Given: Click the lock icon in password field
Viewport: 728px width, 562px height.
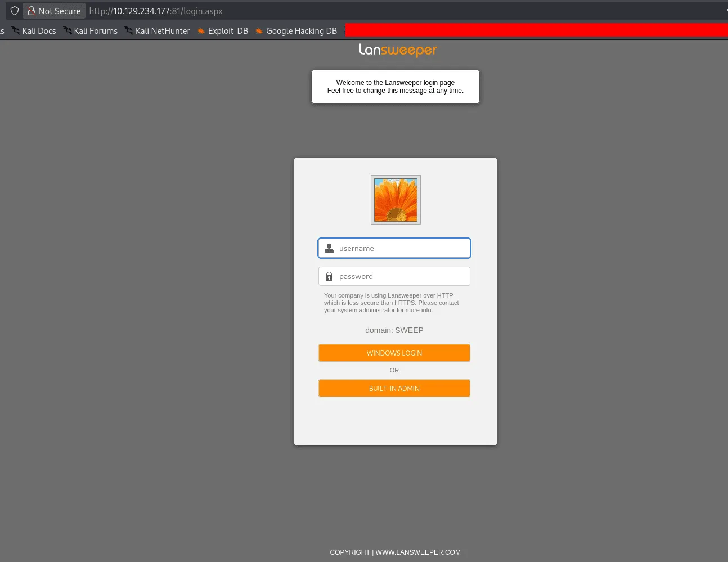Looking at the screenshot, I should click(329, 276).
